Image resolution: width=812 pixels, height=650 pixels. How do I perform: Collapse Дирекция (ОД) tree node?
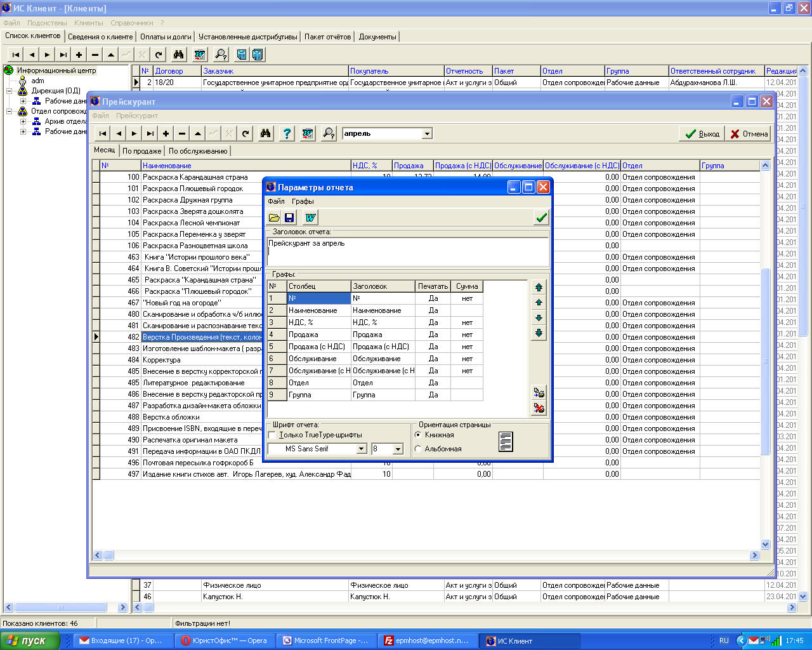click(x=10, y=91)
